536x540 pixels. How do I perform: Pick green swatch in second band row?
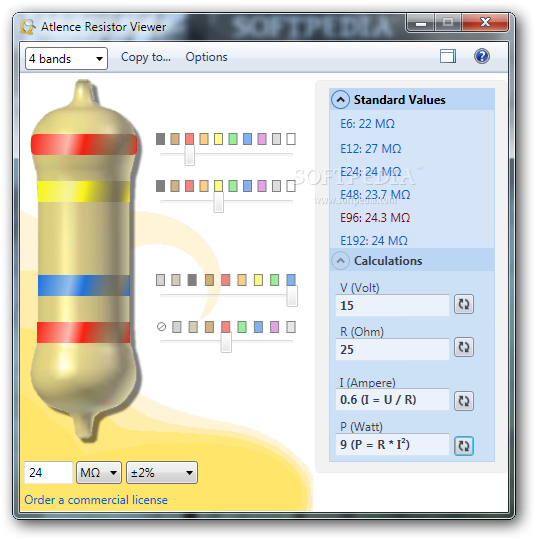coord(233,186)
